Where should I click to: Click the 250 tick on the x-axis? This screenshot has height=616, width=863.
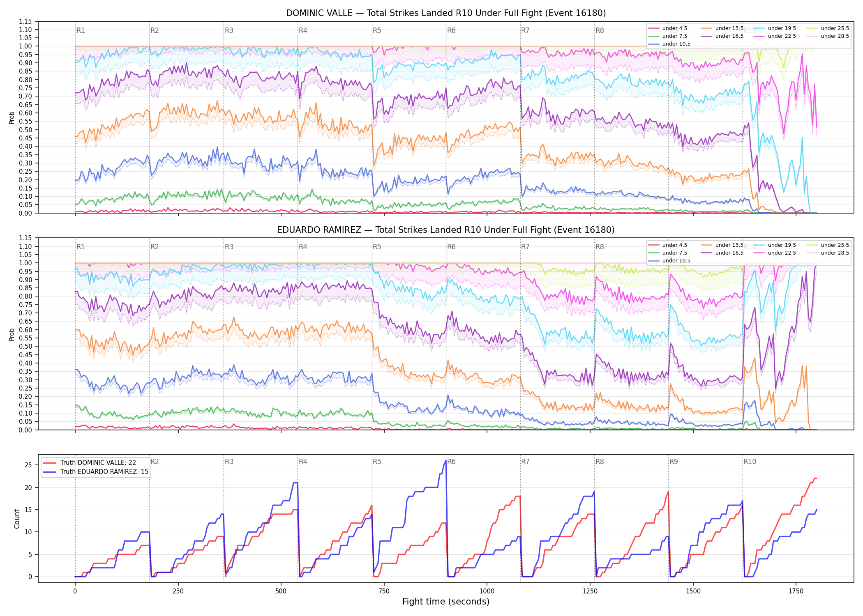[x=178, y=591]
